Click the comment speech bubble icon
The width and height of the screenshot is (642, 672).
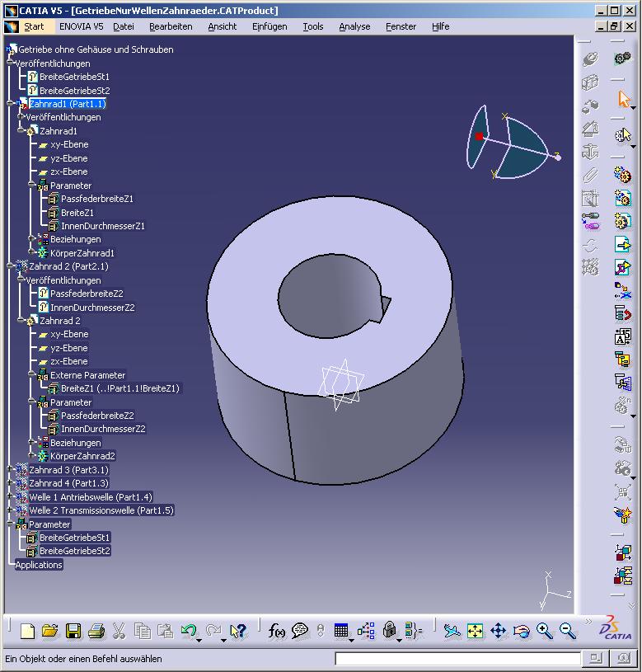[x=299, y=631]
